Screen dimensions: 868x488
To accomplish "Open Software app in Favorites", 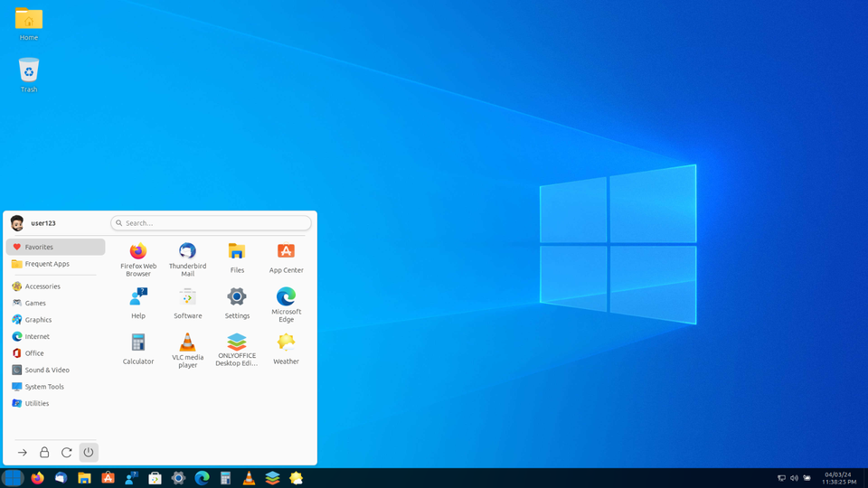I will click(x=188, y=304).
